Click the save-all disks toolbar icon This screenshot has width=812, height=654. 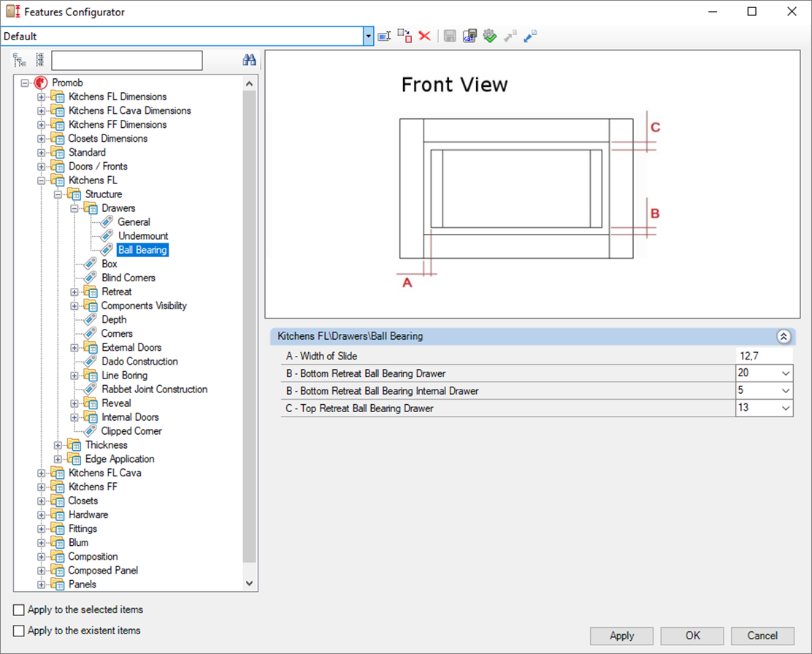coord(470,36)
